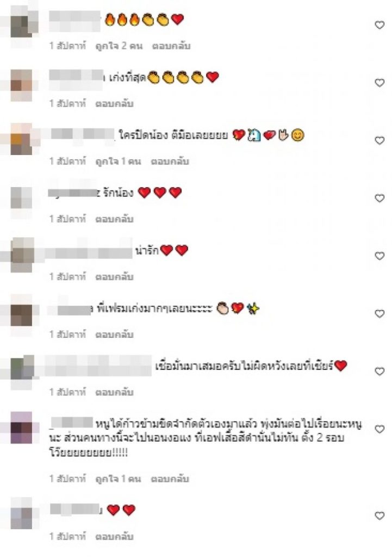Screen dimensions: 392x557
Task: Like the "น่ารัก" comment with two hearts
Action: coord(379,256)
